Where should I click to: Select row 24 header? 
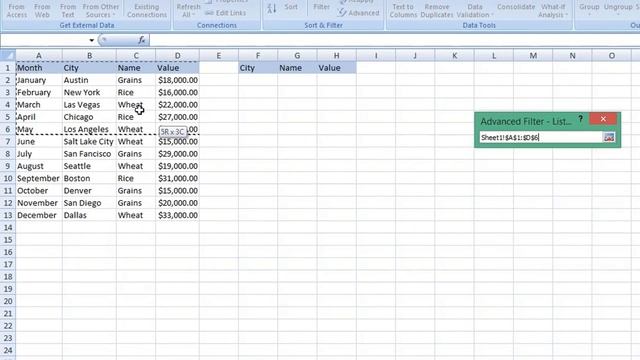8,350
